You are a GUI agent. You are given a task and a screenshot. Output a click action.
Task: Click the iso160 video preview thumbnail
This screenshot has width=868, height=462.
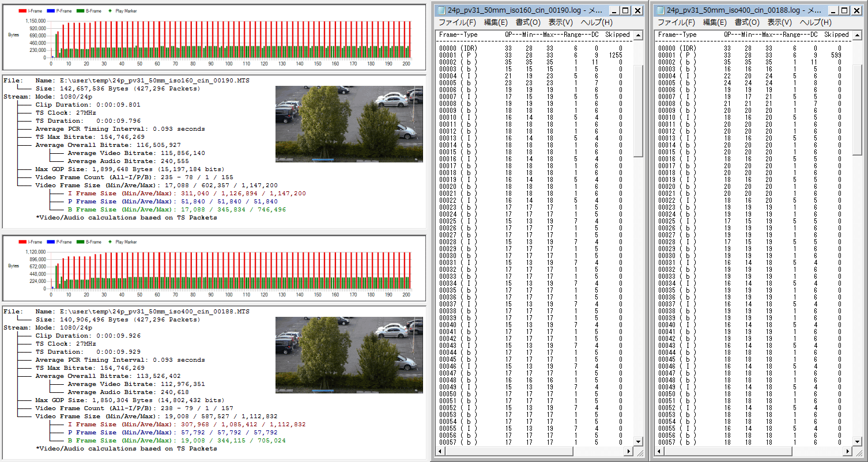click(x=349, y=124)
